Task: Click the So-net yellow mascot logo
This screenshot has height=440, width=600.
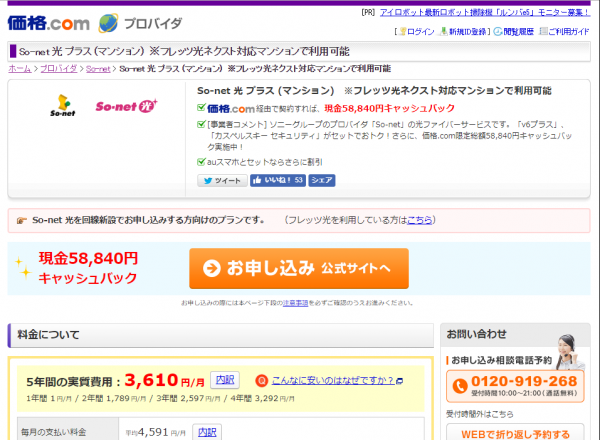Action: (x=62, y=104)
